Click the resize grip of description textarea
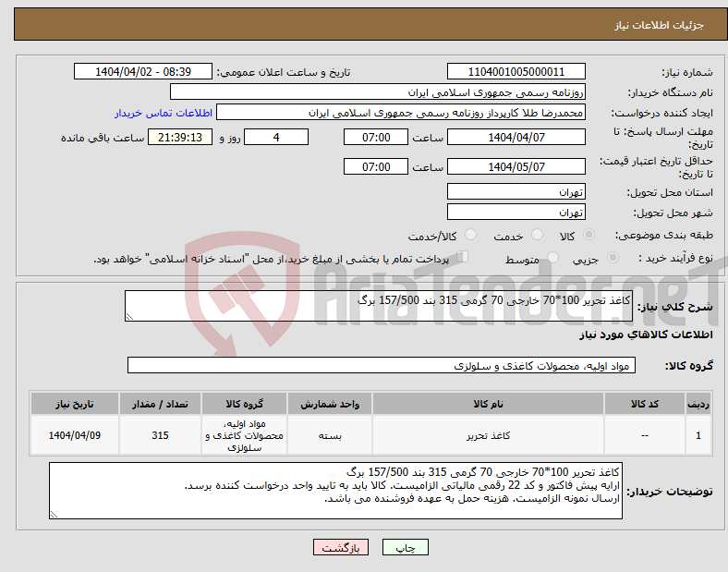The height and width of the screenshot is (572, 728). coord(129,317)
